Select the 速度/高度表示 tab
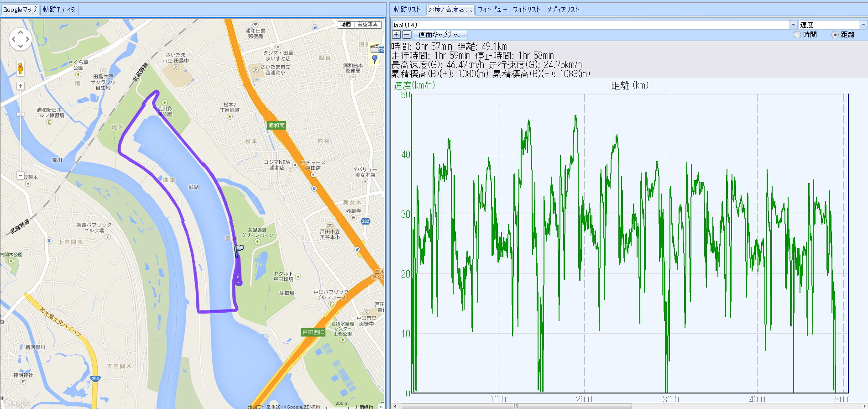This screenshot has width=868, height=409. (x=450, y=10)
